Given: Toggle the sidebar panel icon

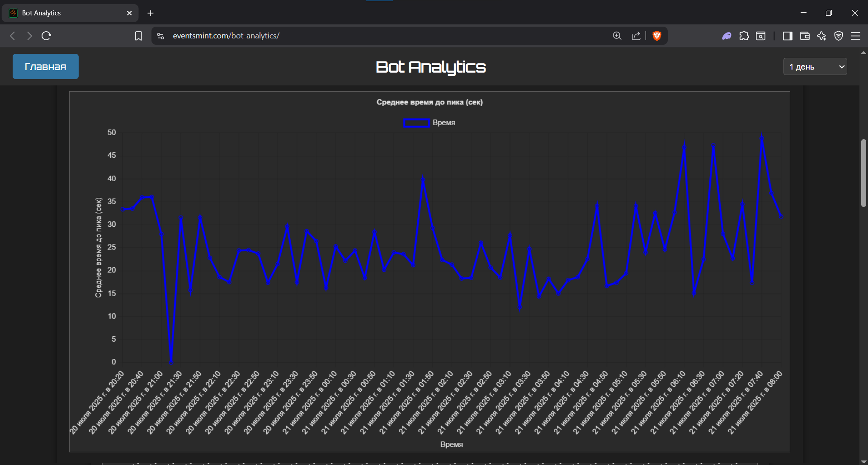Looking at the screenshot, I should pos(788,36).
